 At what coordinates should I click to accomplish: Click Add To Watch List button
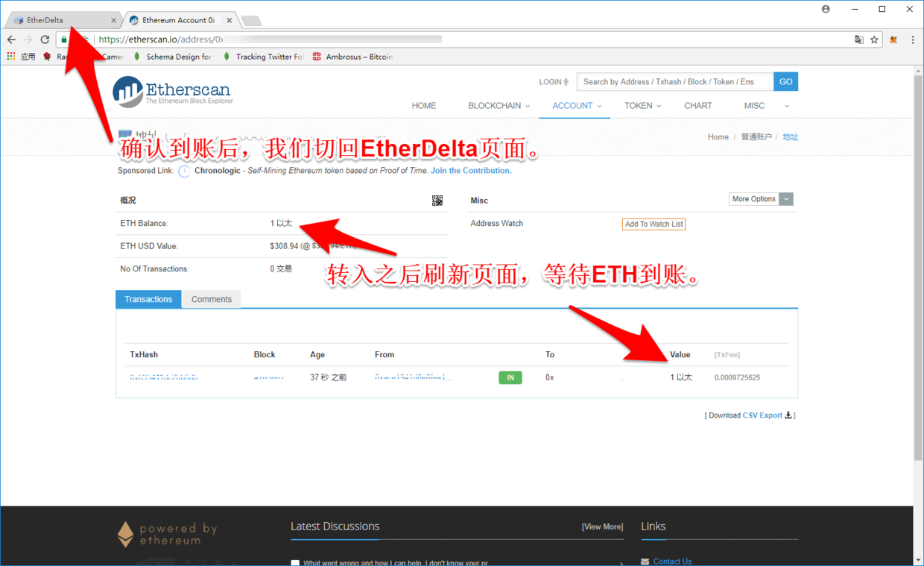click(x=654, y=224)
